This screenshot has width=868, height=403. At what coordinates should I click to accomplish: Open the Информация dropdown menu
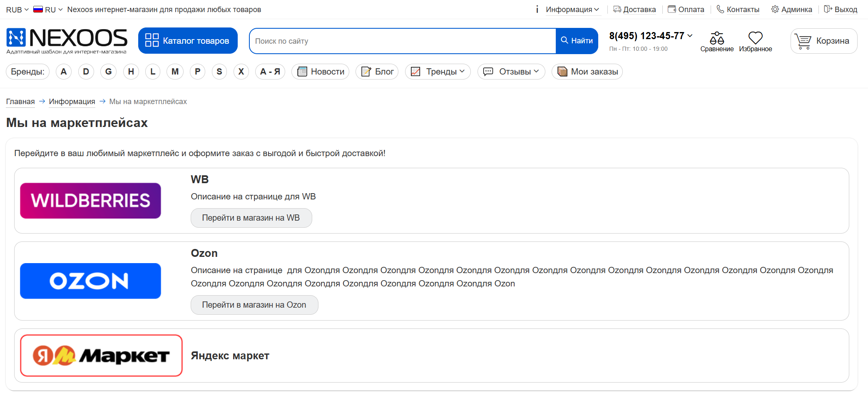(x=572, y=10)
